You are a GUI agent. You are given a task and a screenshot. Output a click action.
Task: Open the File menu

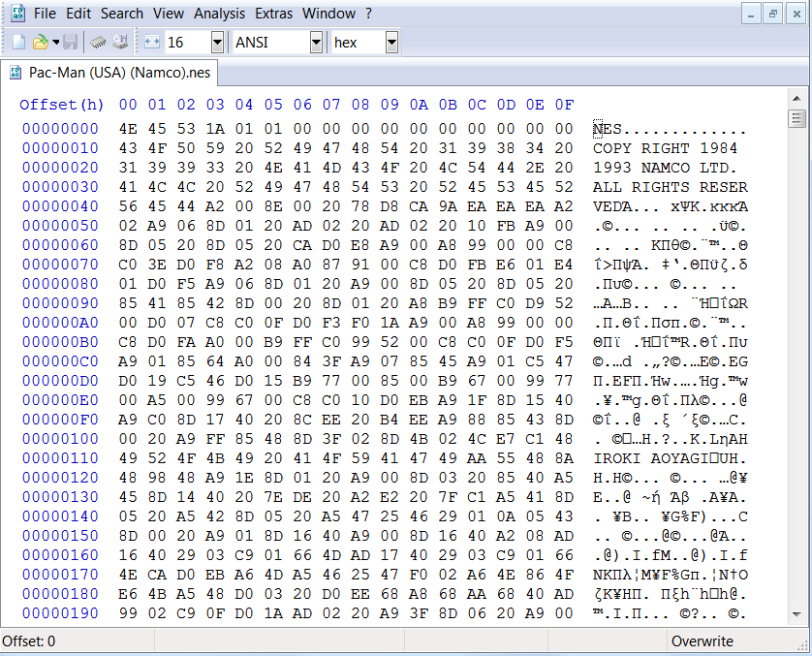point(45,14)
